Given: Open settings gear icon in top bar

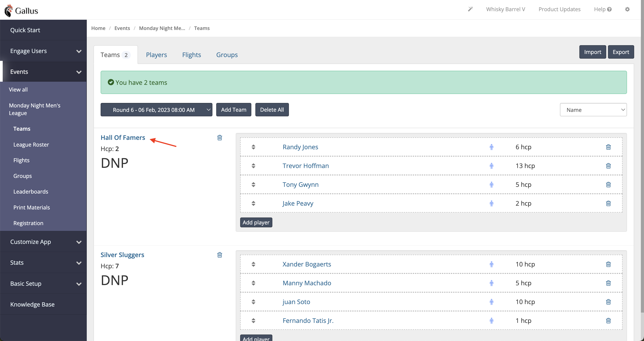Looking at the screenshot, I should [627, 9].
